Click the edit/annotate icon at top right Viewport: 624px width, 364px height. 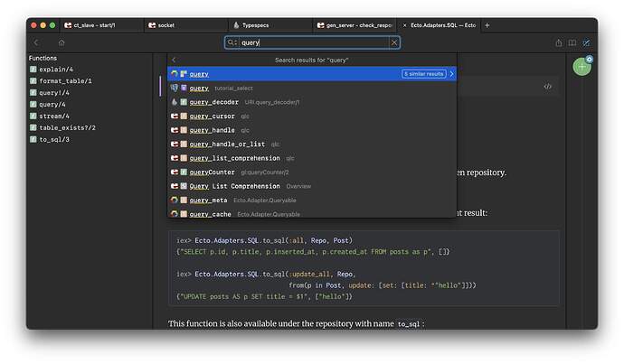pyautogui.click(x=586, y=42)
